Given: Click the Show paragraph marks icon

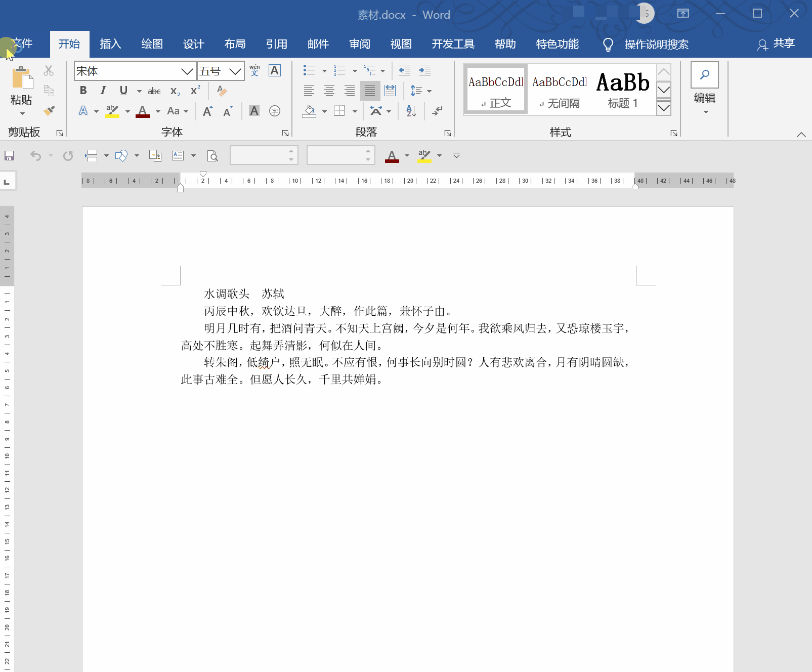Looking at the screenshot, I should (437, 111).
